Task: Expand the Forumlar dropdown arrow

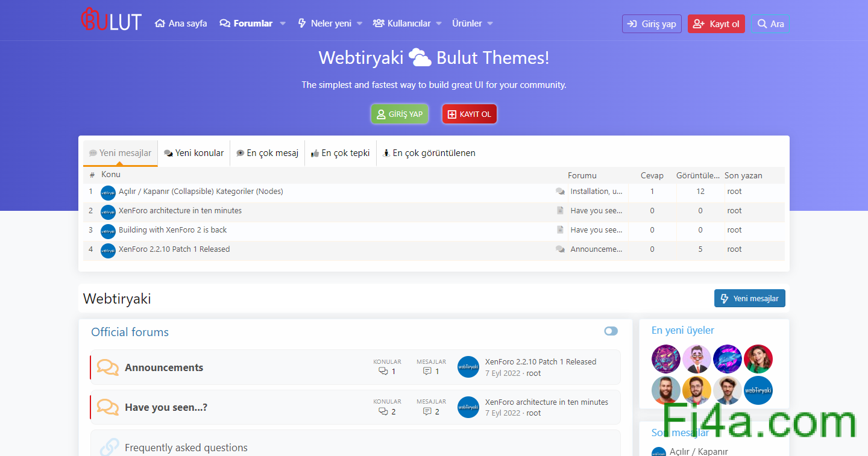Action: point(283,23)
